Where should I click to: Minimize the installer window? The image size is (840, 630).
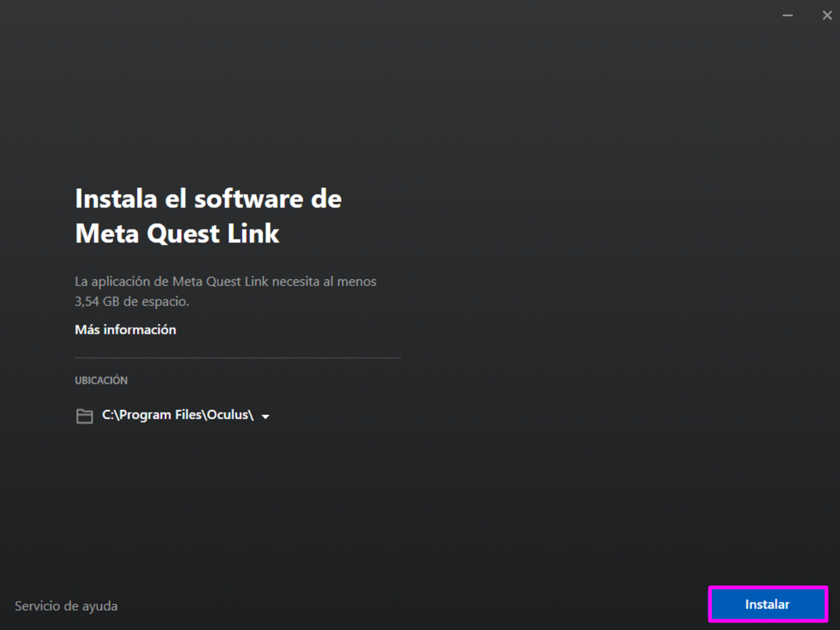click(788, 14)
